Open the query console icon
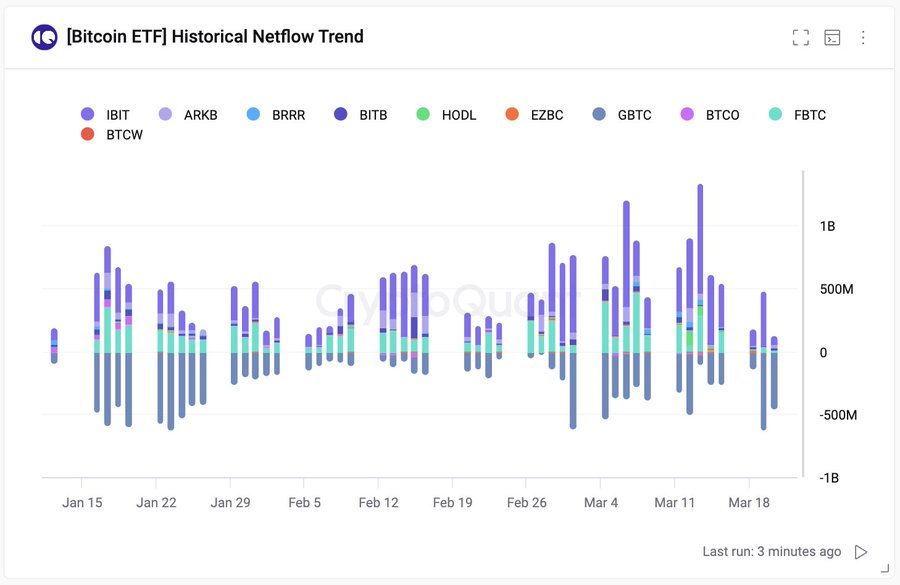Image resolution: width=900 pixels, height=585 pixels. pyautogui.click(x=832, y=38)
